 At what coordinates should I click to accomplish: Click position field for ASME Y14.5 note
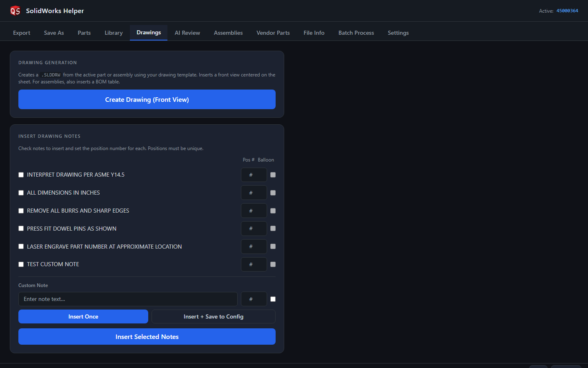click(254, 175)
